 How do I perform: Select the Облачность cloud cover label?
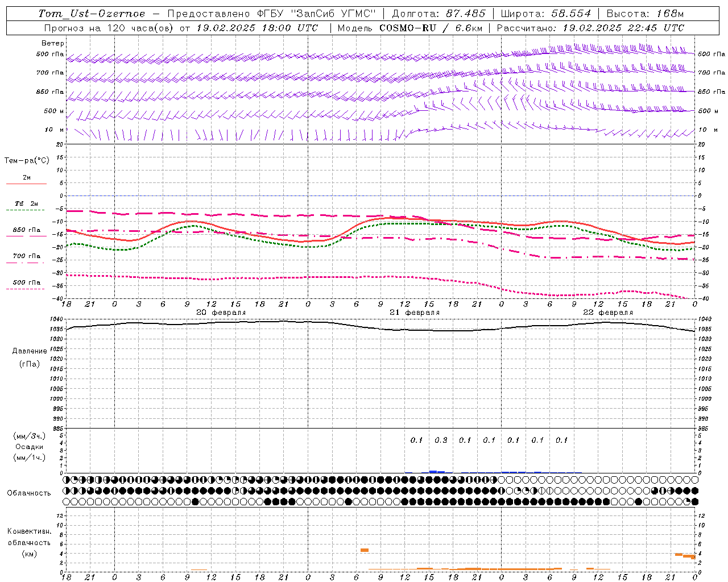29,493
